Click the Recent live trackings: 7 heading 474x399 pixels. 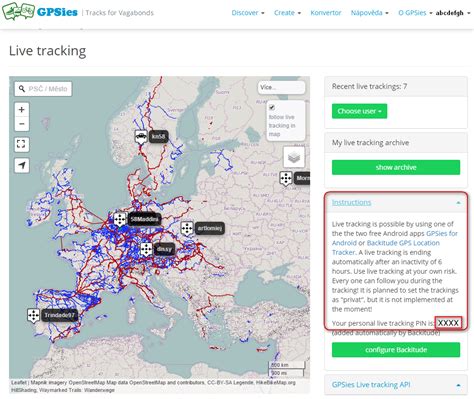pyautogui.click(x=369, y=86)
